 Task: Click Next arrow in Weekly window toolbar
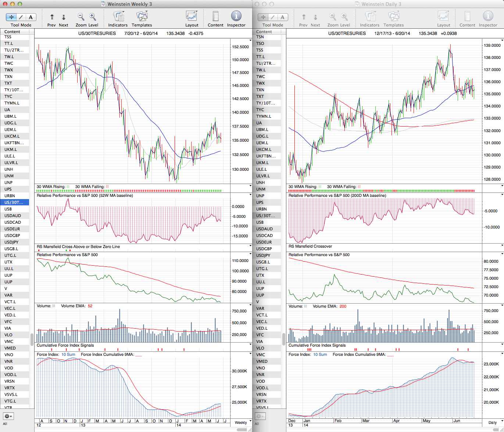tap(64, 17)
